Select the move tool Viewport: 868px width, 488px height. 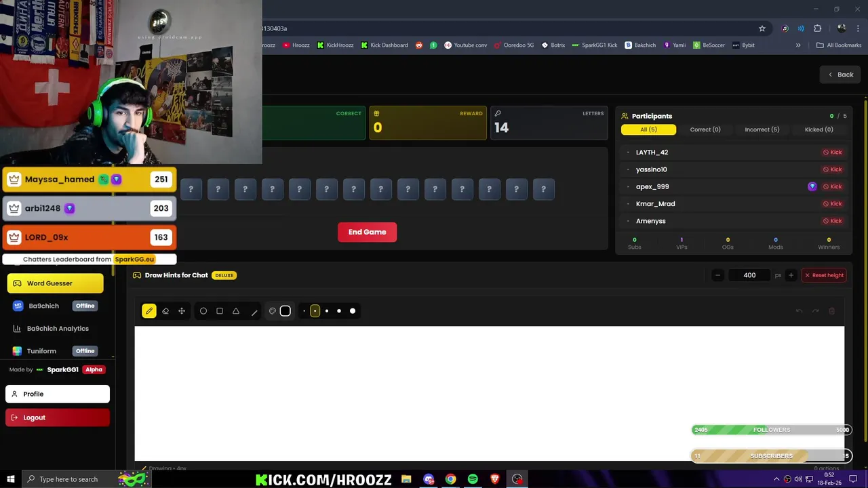(182, 311)
